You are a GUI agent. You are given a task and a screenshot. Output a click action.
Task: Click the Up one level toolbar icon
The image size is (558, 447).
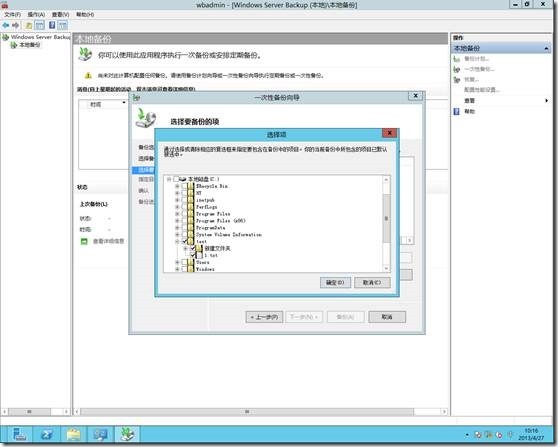coord(28,25)
